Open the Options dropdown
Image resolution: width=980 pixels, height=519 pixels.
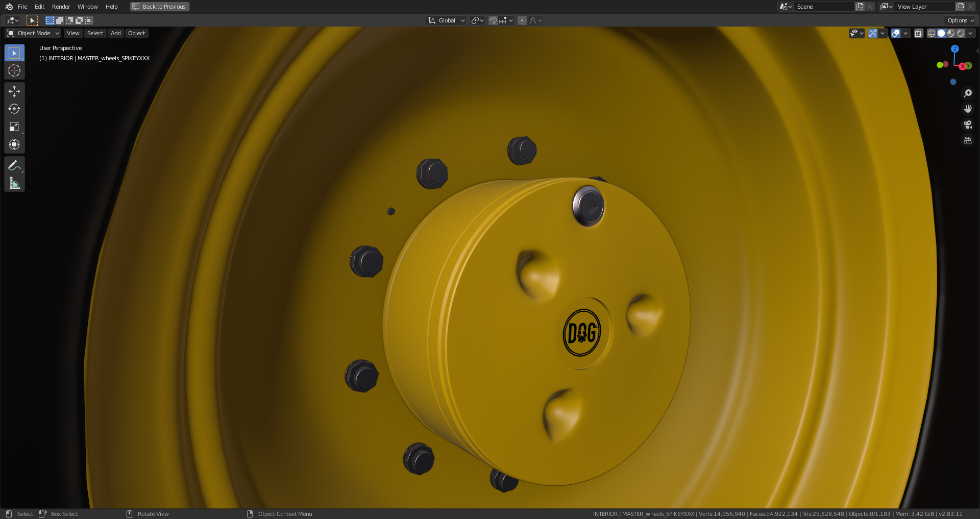pyautogui.click(x=961, y=20)
